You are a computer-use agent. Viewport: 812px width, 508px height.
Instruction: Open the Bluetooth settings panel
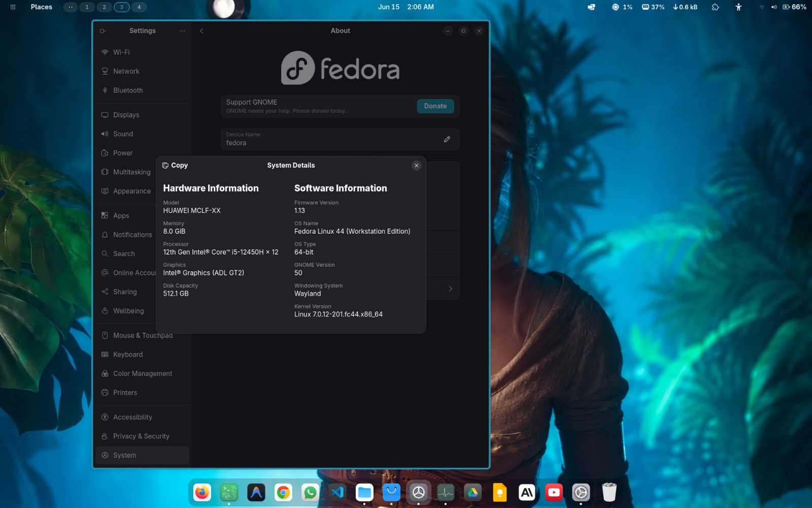[x=142, y=90]
